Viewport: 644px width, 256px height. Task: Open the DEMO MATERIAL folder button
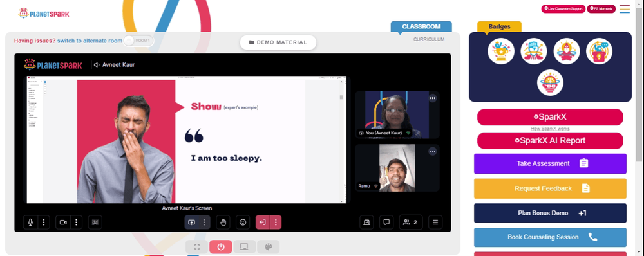(x=278, y=42)
